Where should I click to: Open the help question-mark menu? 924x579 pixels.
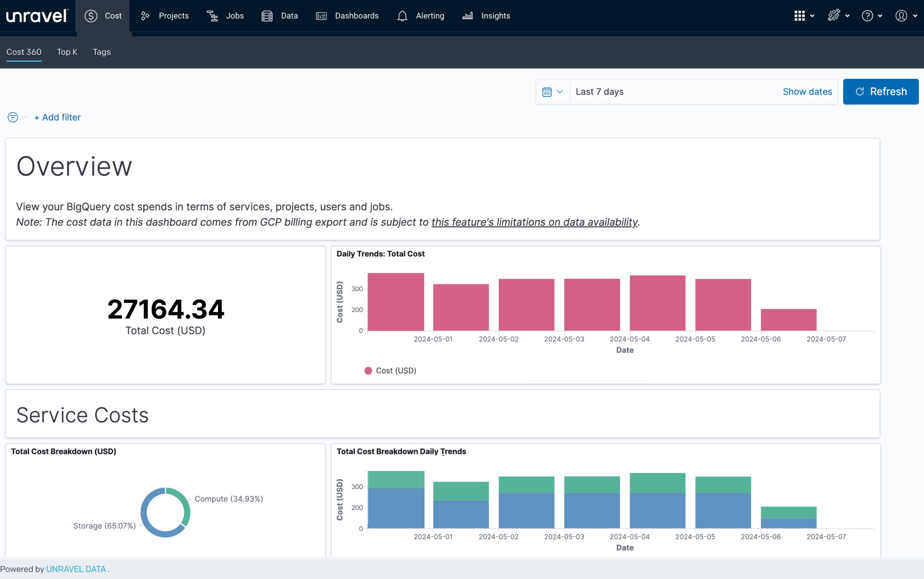pos(872,16)
